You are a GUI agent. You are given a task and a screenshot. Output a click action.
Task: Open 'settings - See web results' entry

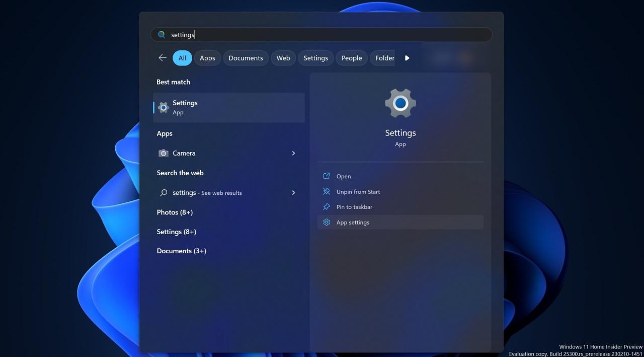229,193
